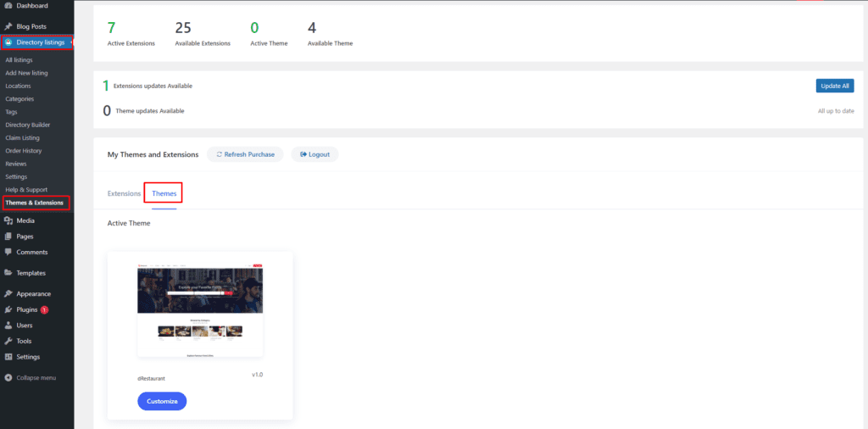The image size is (868, 429).
Task: Open Directory Builder in the submenu
Action: coord(28,125)
